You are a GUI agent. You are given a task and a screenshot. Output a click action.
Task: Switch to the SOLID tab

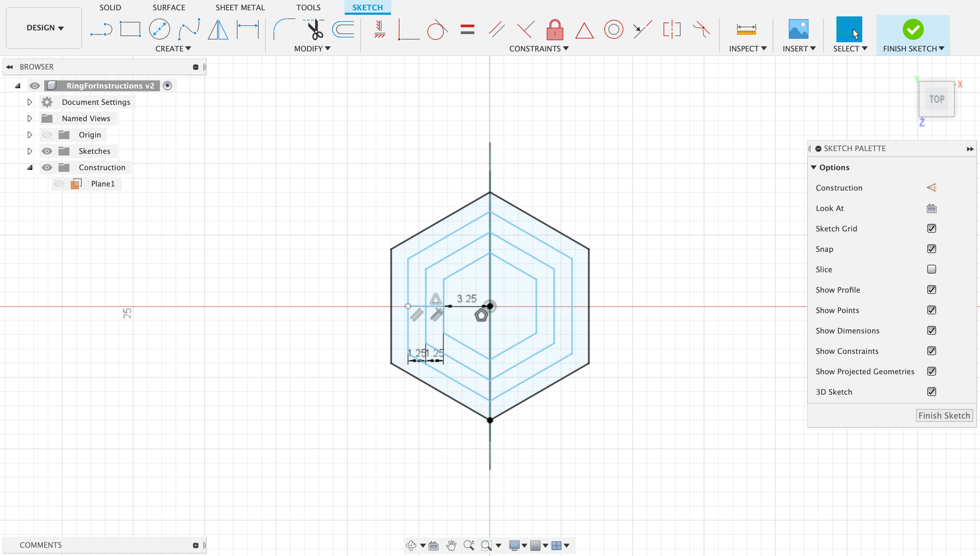click(110, 7)
